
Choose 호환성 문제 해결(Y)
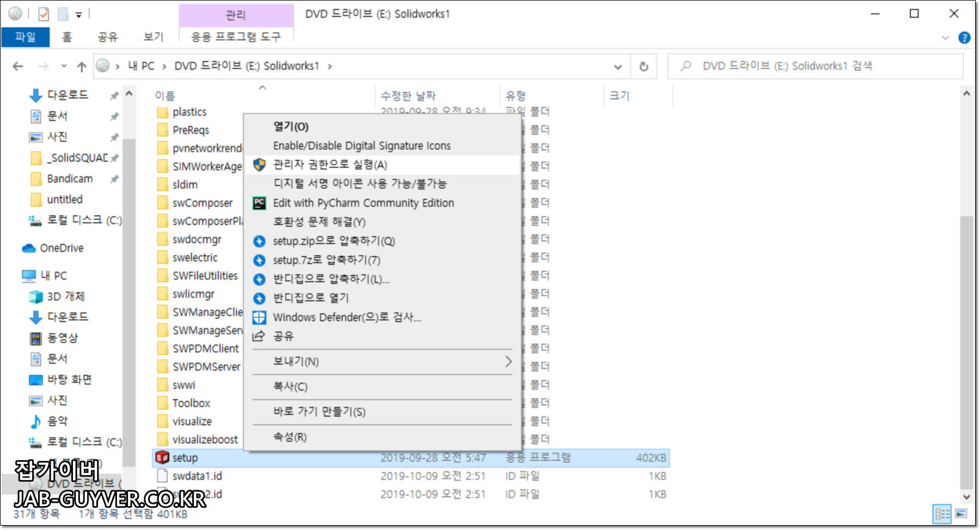(382, 222)
